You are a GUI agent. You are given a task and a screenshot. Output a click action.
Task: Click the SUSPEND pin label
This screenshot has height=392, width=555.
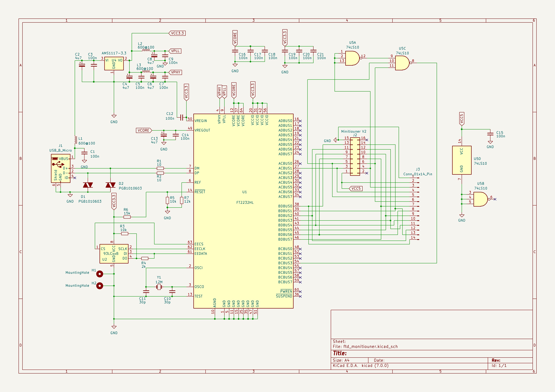(284, 296)
